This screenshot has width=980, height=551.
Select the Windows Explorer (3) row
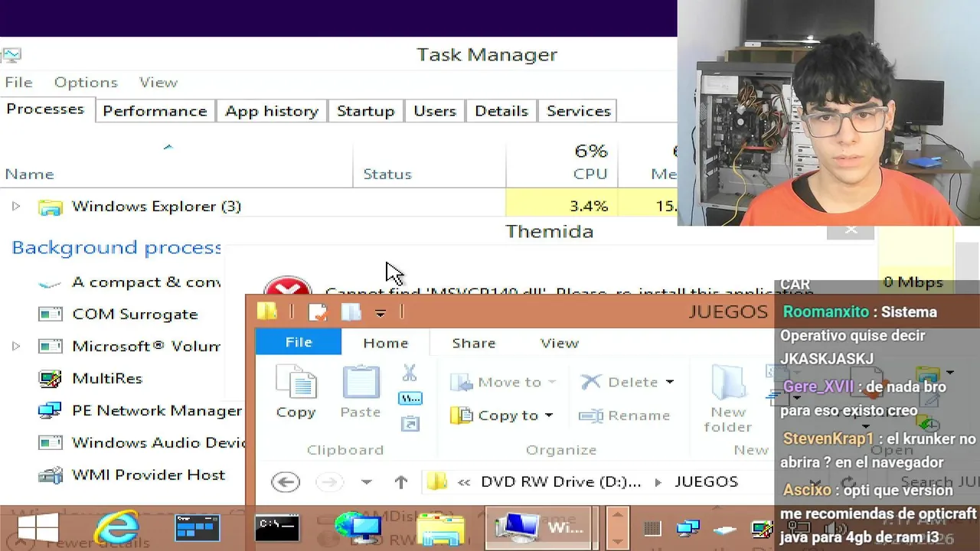tap(338, 206)
